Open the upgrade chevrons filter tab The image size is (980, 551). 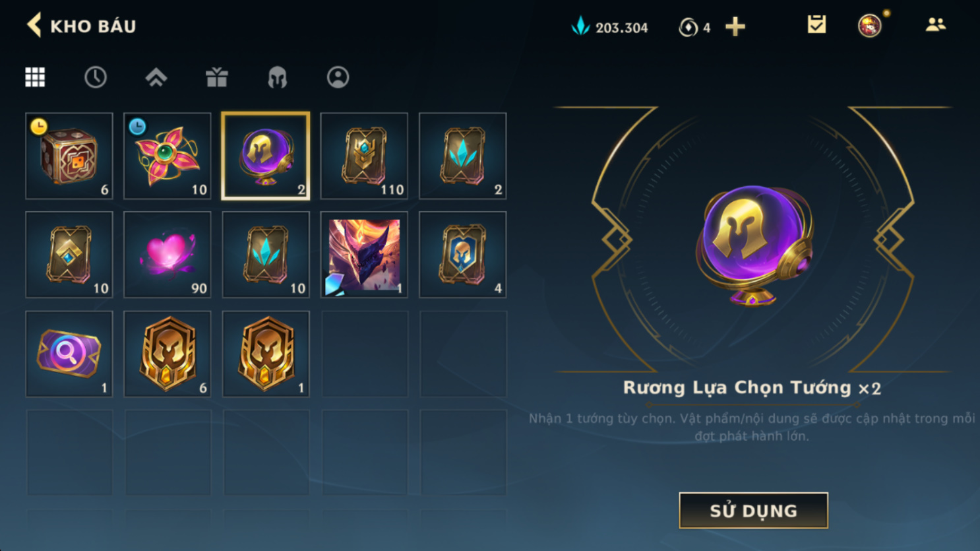[x=156, y=77]
